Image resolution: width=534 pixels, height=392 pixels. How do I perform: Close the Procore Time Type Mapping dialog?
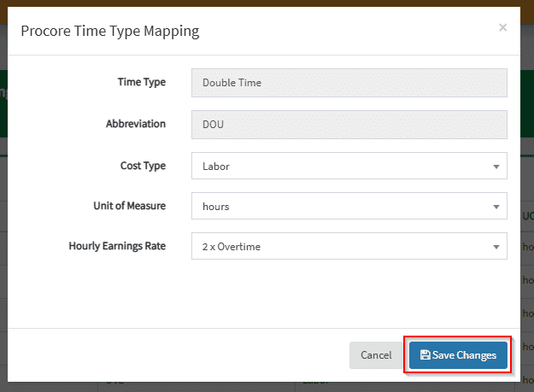click(502, 27)
